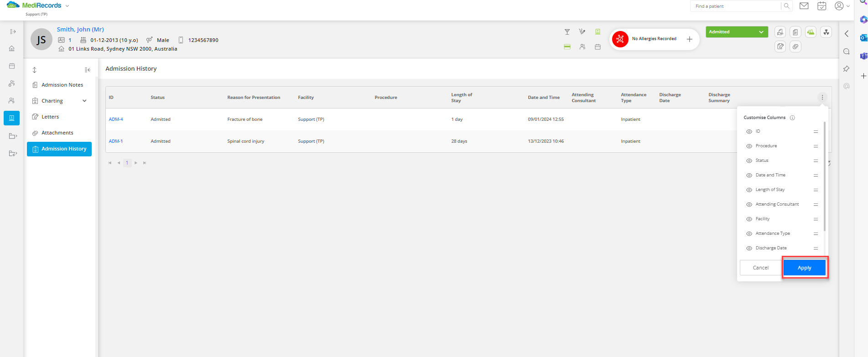Click the red allergy alert icon
This screenshot has width=868, height=357.
click(x=620, y=39)
